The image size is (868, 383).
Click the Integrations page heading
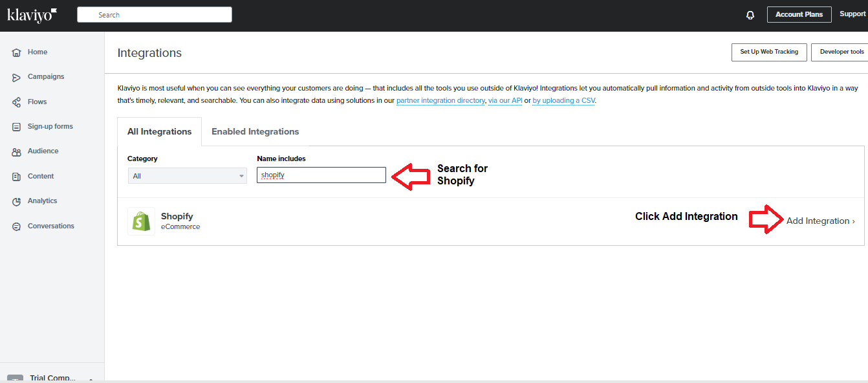[x=149, y=53]
